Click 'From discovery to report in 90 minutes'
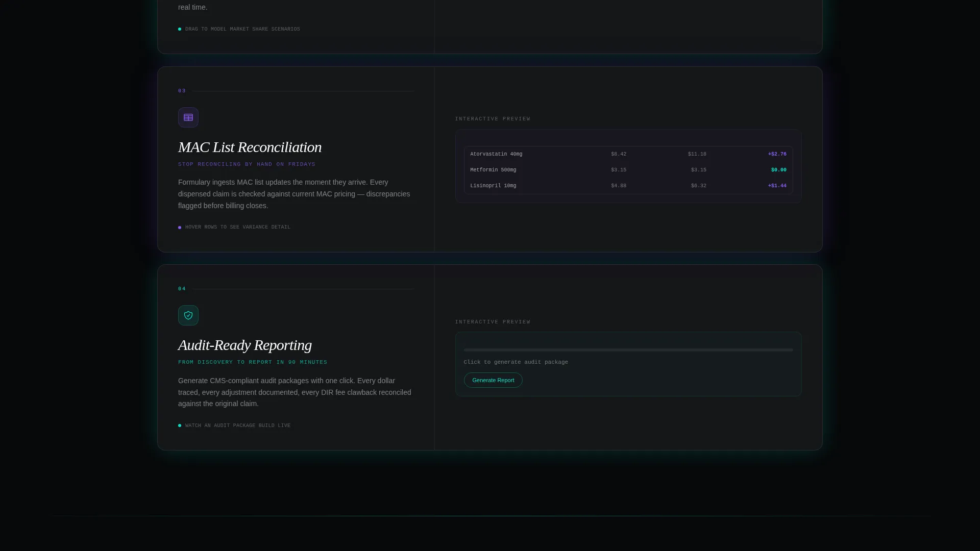The image size is (980, 551). coord(253,362)
